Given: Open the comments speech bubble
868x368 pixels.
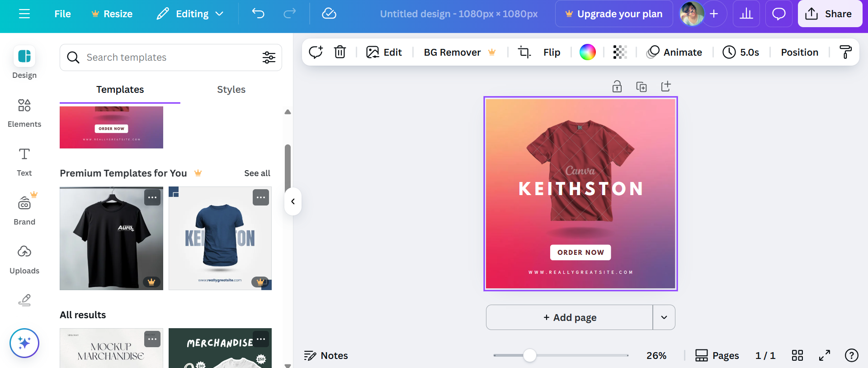Looking at the screenshot, I should coord(778,14).
